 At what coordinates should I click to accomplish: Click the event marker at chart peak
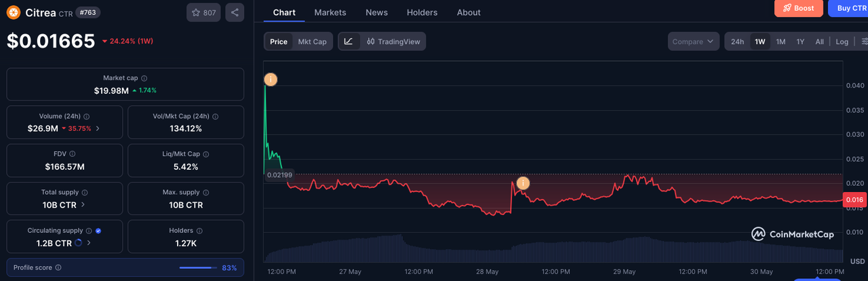tap(271, 79)
